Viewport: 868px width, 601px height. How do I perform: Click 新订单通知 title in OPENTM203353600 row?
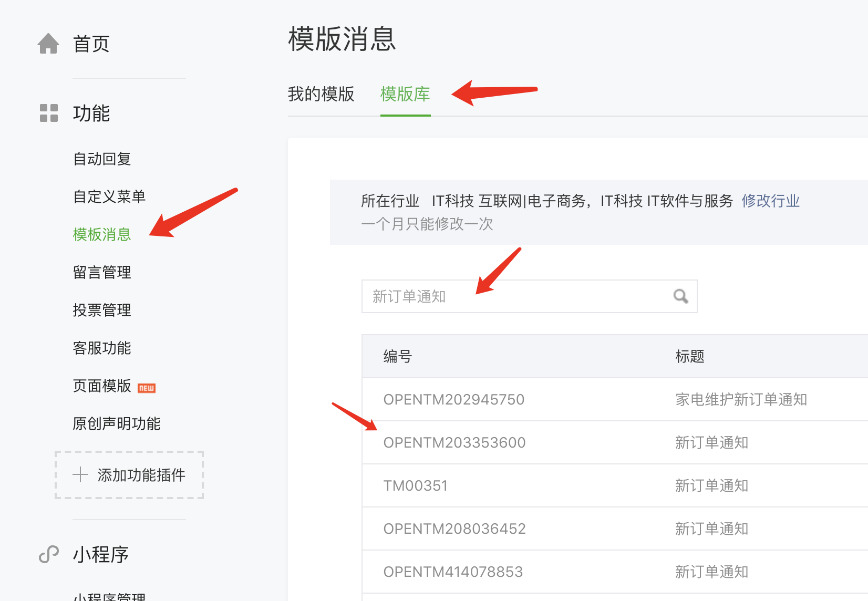[x=712, y=442]
